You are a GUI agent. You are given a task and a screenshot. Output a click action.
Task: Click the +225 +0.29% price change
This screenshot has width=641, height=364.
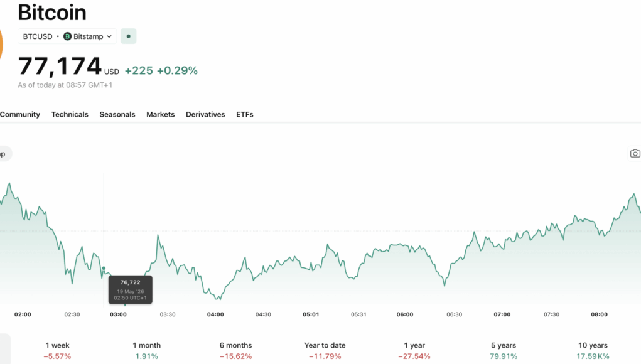pyautogui.click(x=161, y=71)
